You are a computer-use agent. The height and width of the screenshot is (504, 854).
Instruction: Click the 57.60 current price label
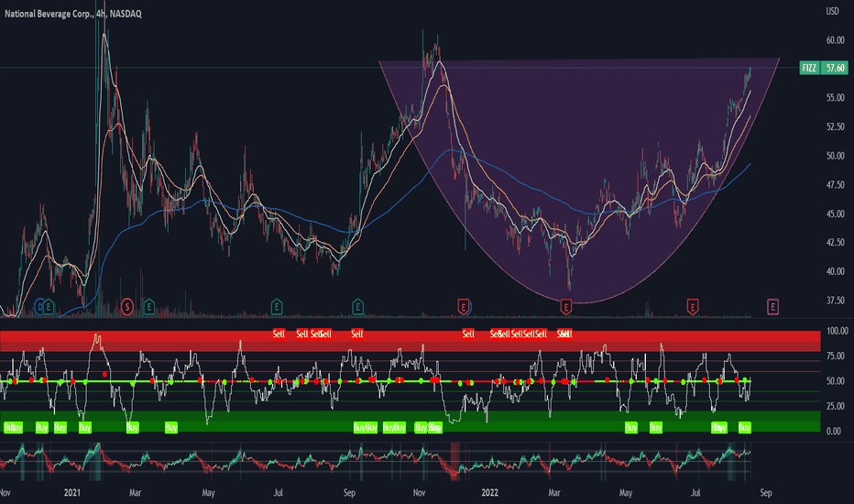(x=835, y=68)
